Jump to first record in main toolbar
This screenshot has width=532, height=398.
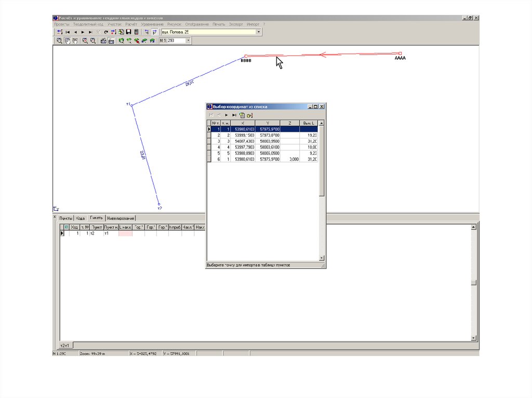point(68,32)
